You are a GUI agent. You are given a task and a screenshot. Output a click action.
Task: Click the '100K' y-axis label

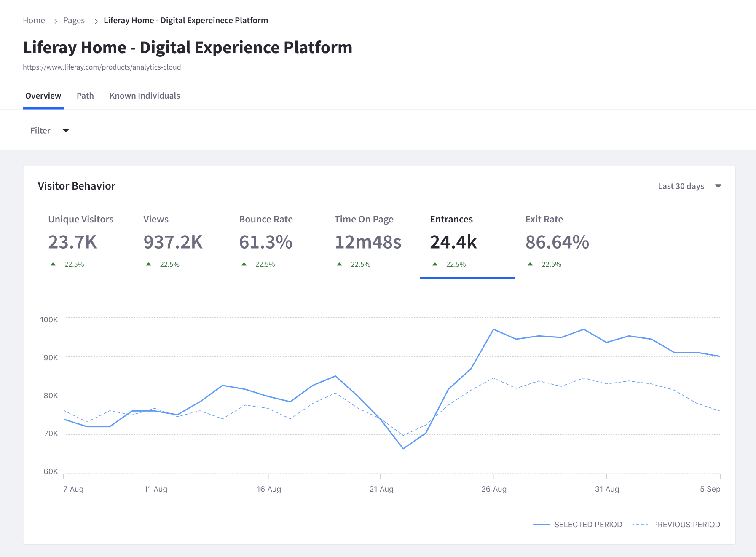(49, 320)
